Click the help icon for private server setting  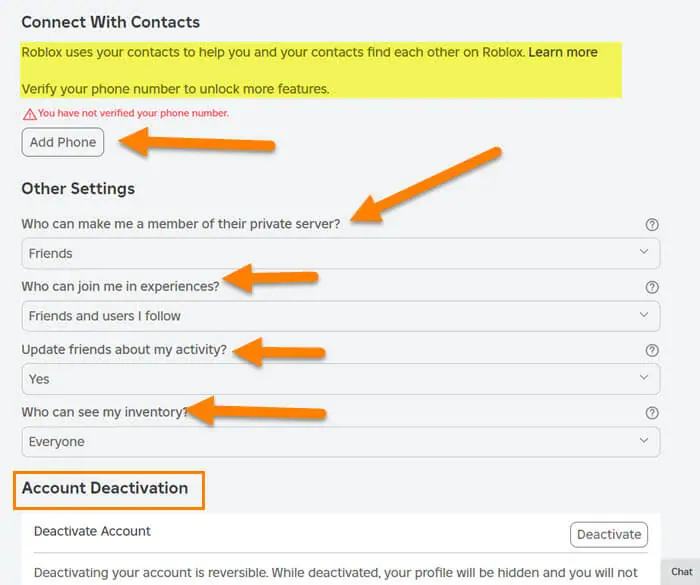tap(652, 225)
